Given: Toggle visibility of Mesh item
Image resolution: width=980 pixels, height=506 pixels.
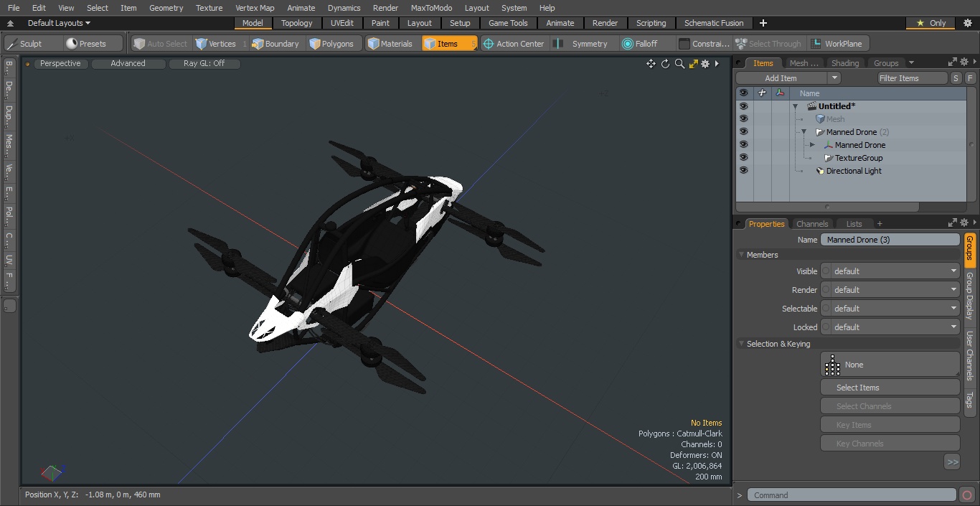Looking at the screenshot, I should point(743,119).
